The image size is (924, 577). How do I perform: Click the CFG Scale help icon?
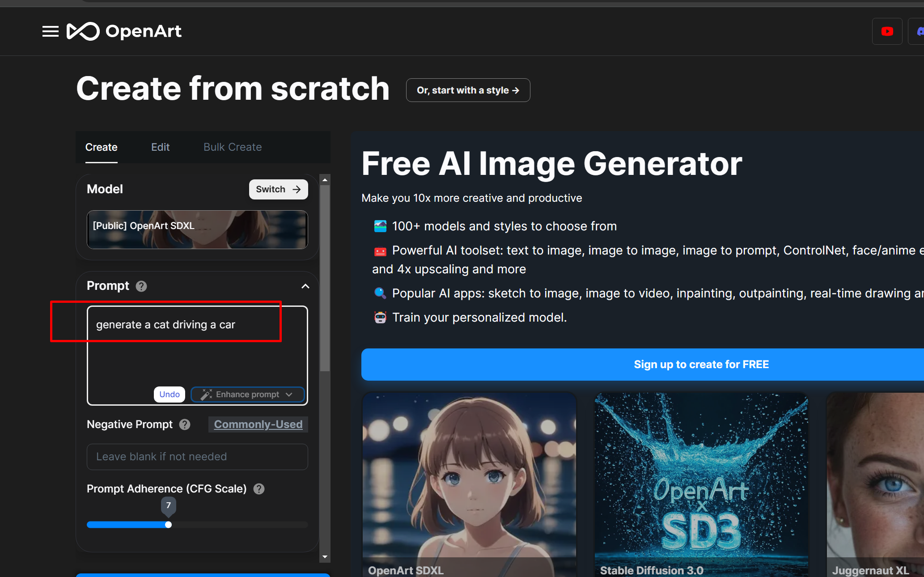259,489
